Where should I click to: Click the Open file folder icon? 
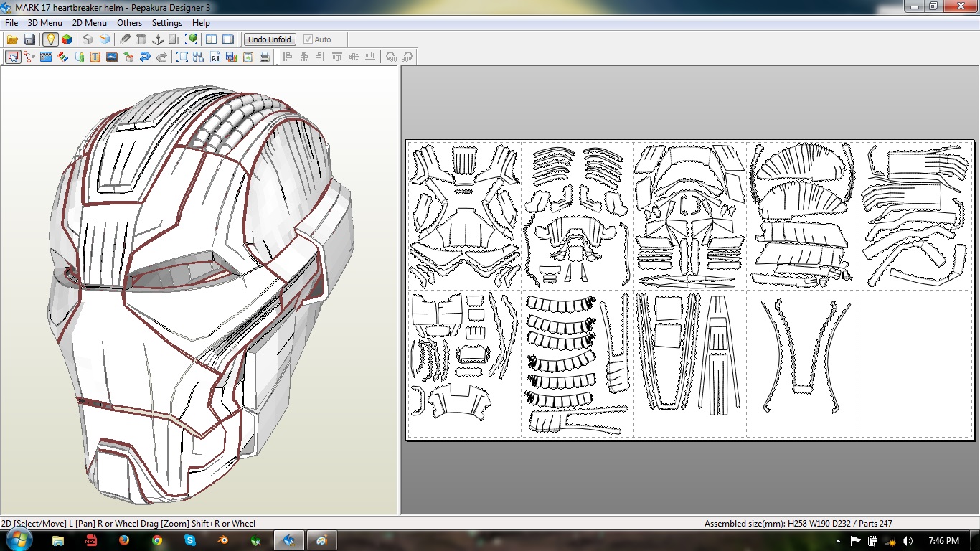point(12,39)
